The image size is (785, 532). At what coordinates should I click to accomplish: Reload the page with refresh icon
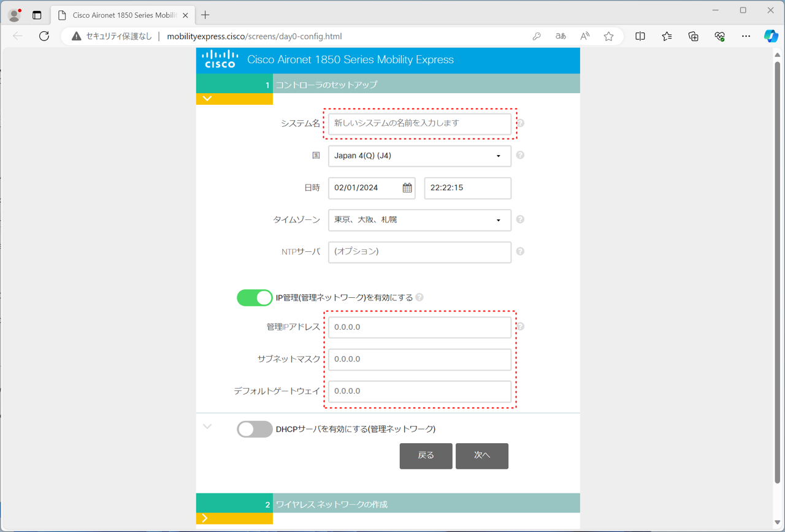44,36
